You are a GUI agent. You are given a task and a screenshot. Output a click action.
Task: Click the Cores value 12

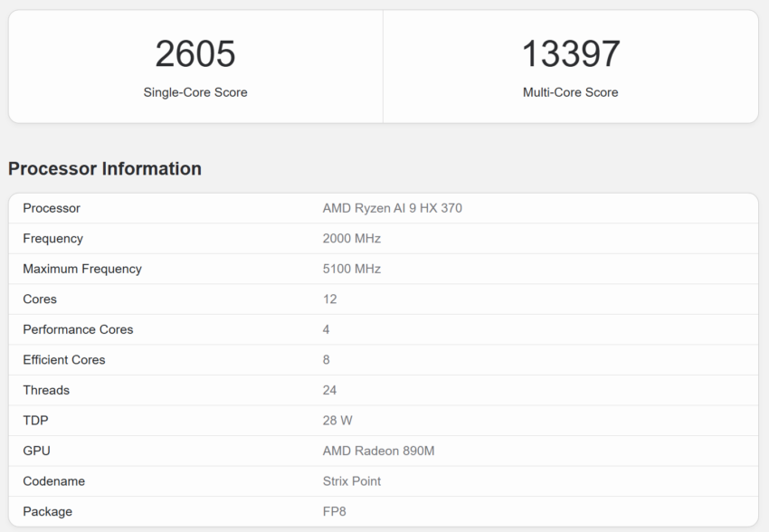click(x=329, y=299)
